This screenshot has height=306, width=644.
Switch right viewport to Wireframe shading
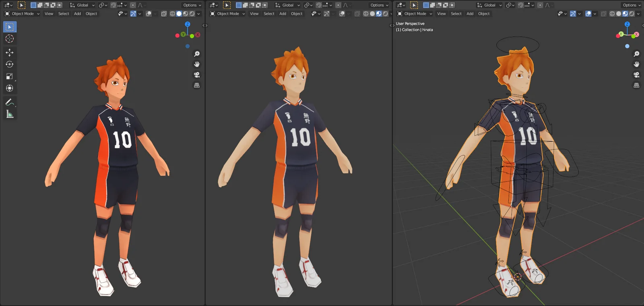pyautogui.click(x=612, y=14)
